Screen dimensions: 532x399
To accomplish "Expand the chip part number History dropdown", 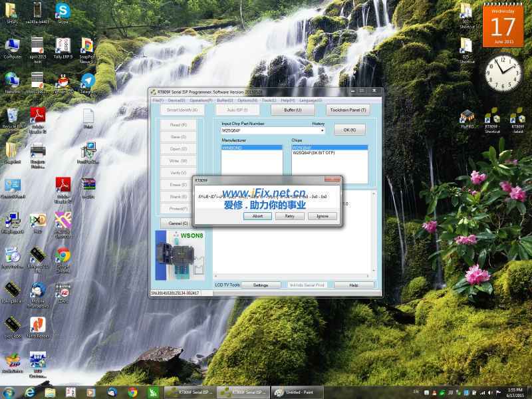I will tap(322, 130).
